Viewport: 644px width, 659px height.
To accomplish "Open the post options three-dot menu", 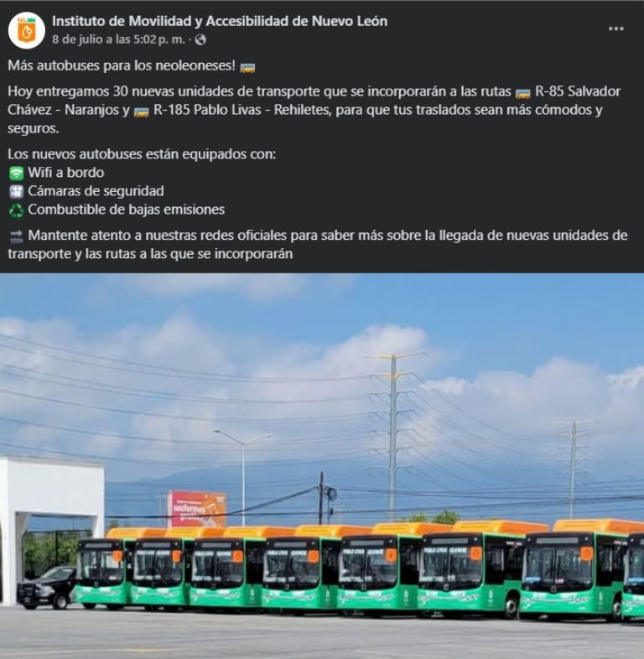I will coord(615,29).
